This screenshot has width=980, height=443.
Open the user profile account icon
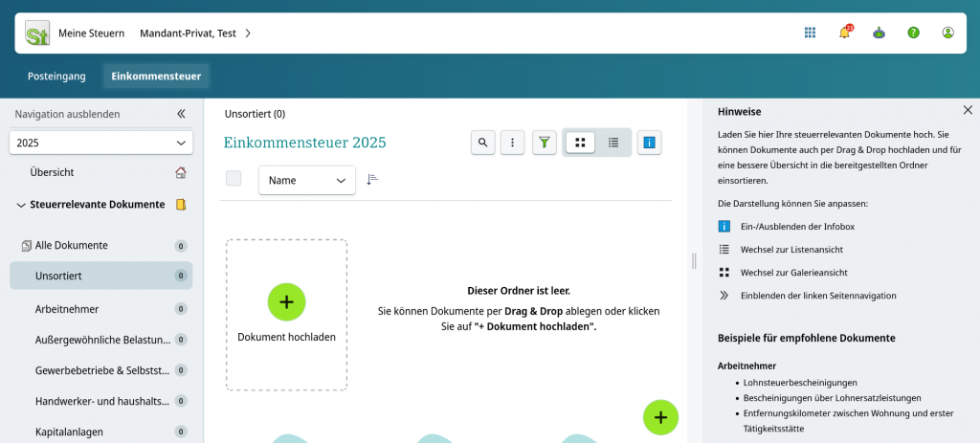(947, 33)
